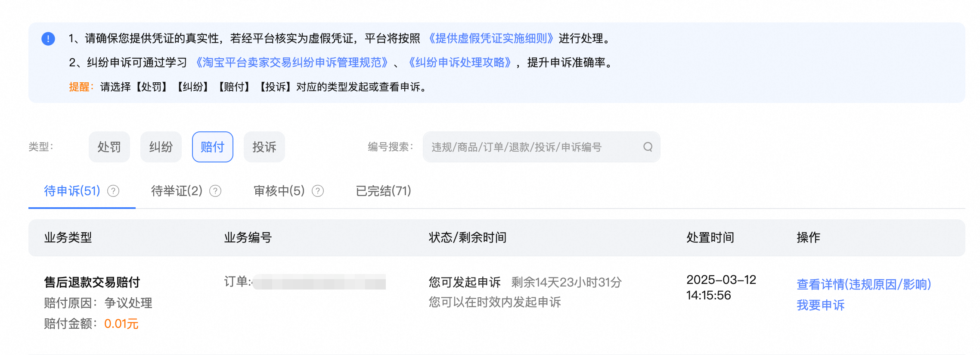
Task: Select the 处罚 type filter
Action: click(x=109, y=146)
